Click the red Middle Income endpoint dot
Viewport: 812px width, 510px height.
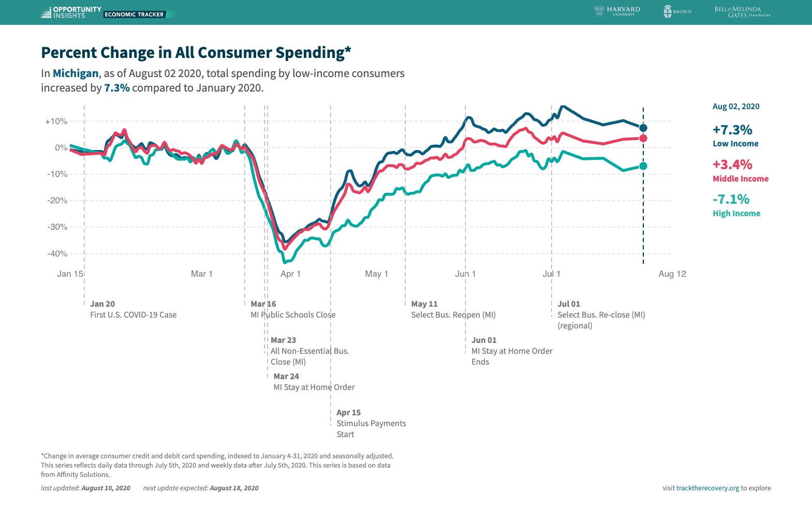tap(643, 138)
